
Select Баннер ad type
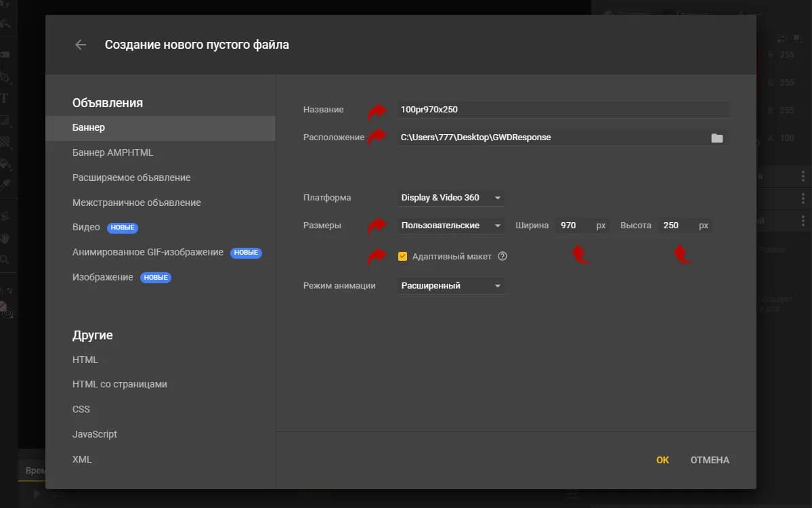(x=161, y=128)
